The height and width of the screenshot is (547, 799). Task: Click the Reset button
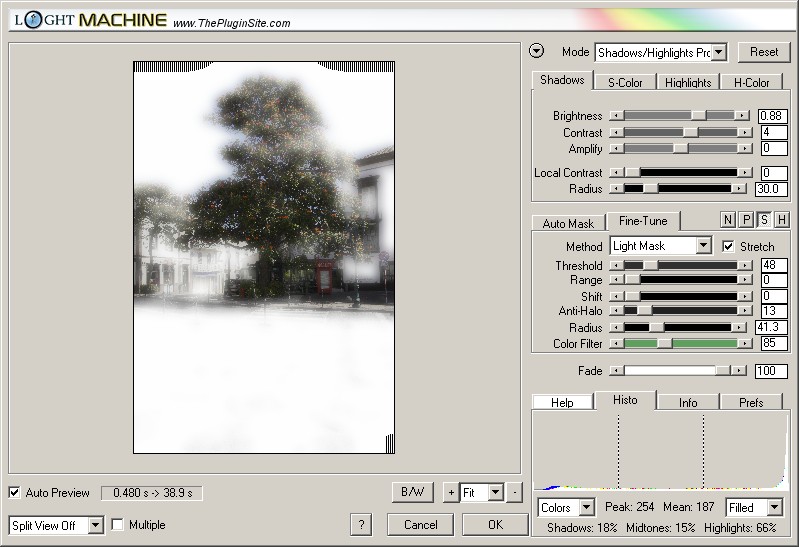coord(763,52)
